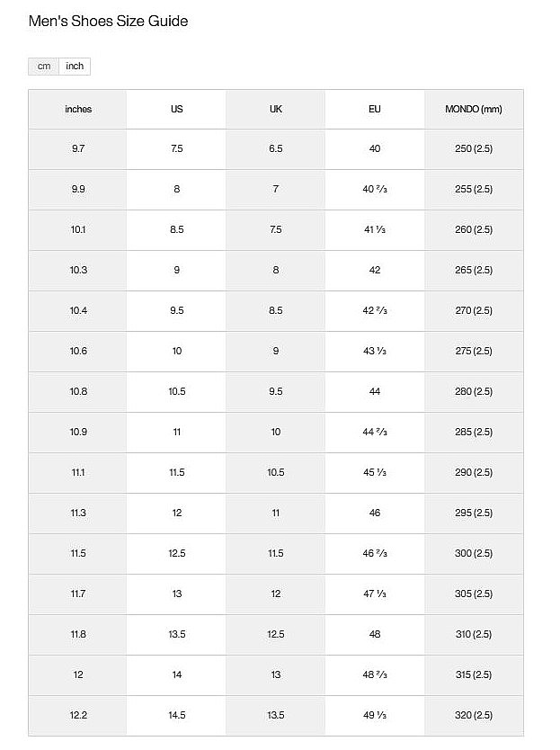Switch units to cm

point(44,67)
